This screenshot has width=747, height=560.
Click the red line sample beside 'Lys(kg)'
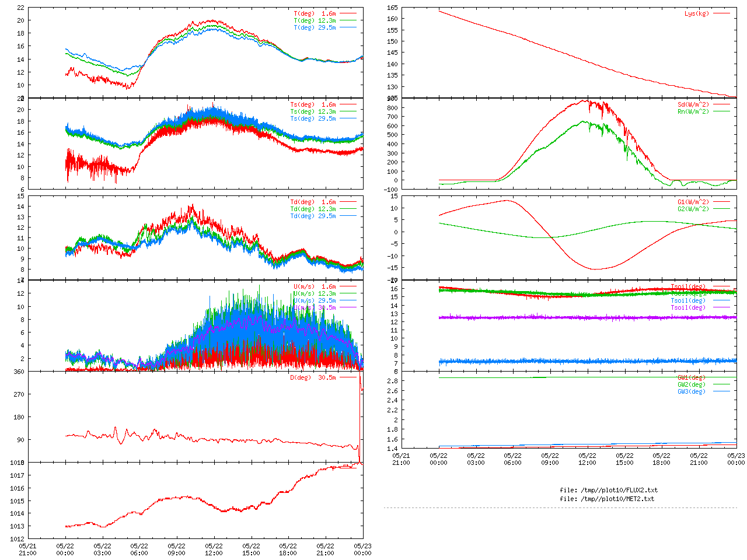point(721,13)
